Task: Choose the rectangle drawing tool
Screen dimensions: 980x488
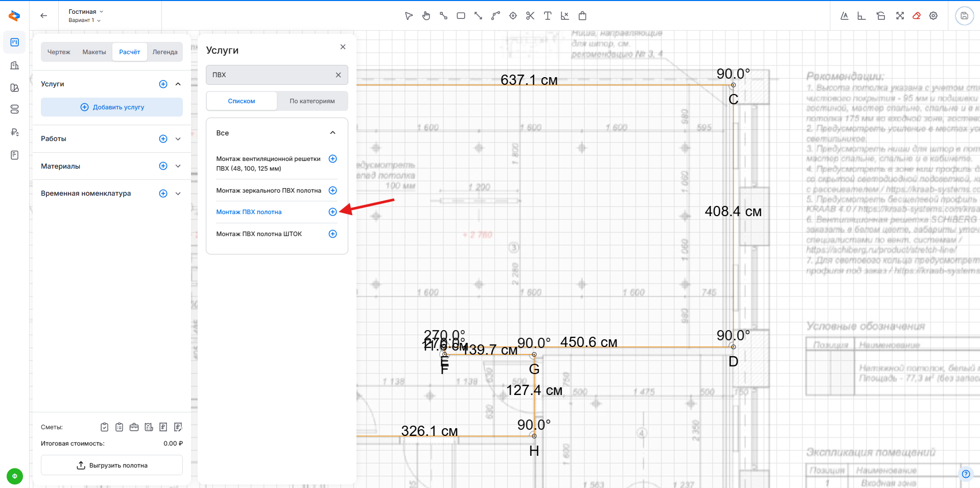Action: [x=461, y=16]
